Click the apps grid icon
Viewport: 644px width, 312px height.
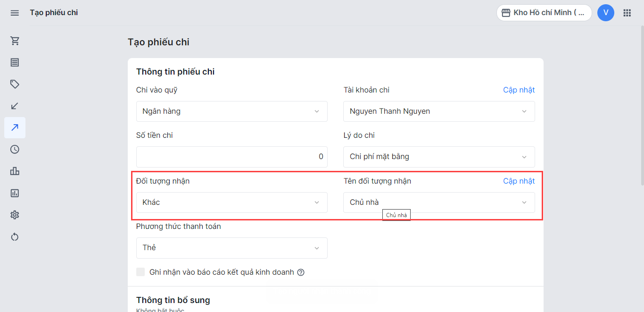pos(627,13)
